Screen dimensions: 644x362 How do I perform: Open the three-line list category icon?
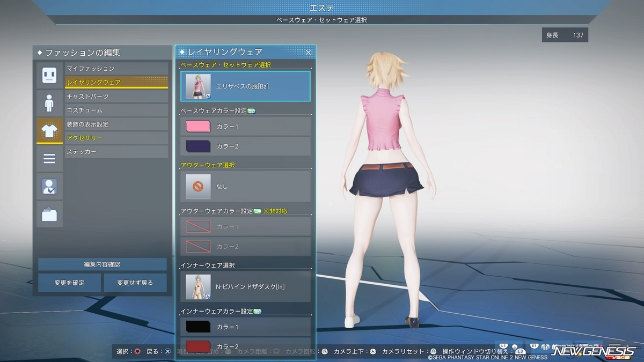49,159
